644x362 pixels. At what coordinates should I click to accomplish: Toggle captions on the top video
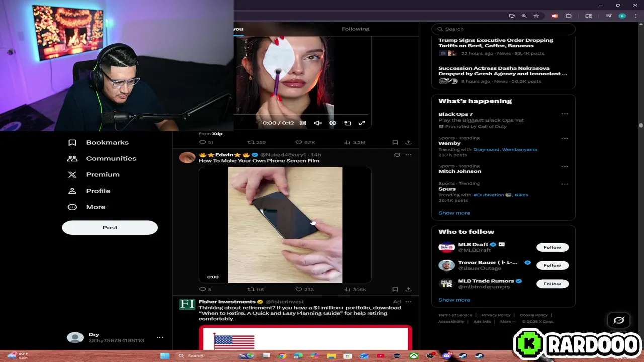click(x=303, y=123)
